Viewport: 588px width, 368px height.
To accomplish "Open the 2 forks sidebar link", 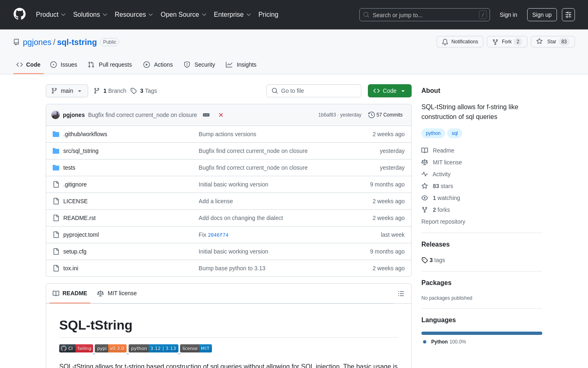I will click(436, 210).
